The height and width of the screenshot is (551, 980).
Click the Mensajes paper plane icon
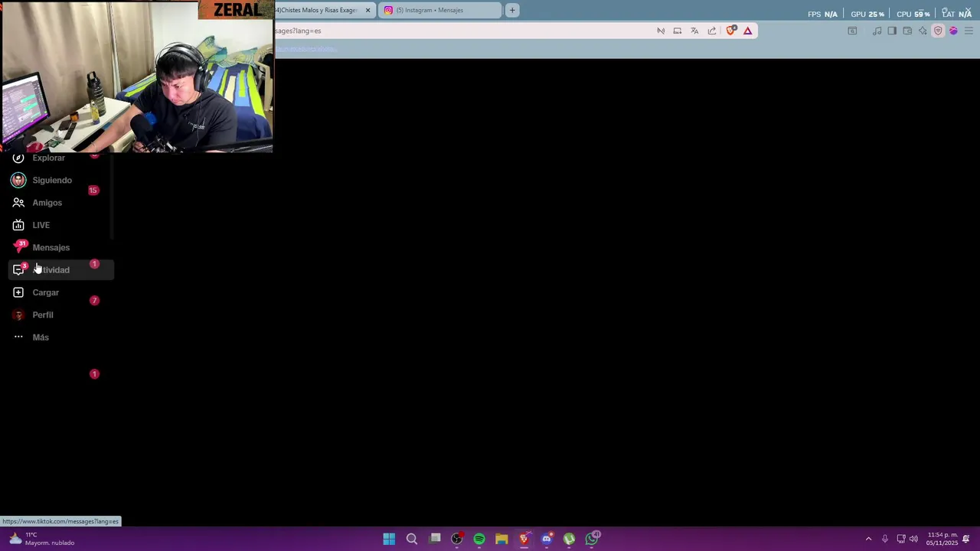19,247
